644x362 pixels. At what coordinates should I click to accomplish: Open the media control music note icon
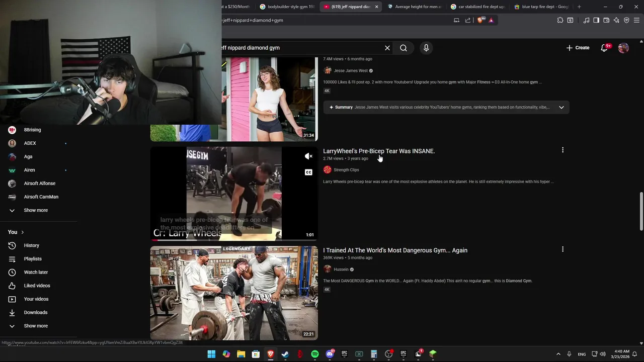586,20
